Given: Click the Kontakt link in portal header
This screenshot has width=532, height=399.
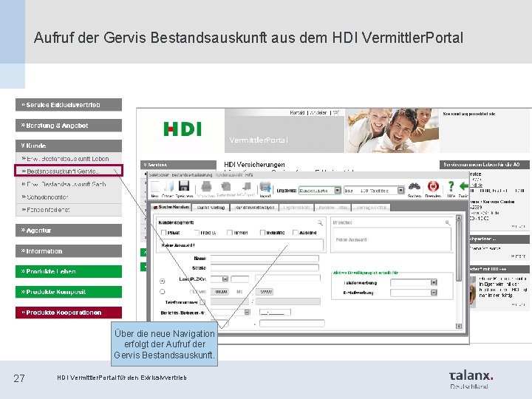Looking at the screenshot, I should coord(297,112).
